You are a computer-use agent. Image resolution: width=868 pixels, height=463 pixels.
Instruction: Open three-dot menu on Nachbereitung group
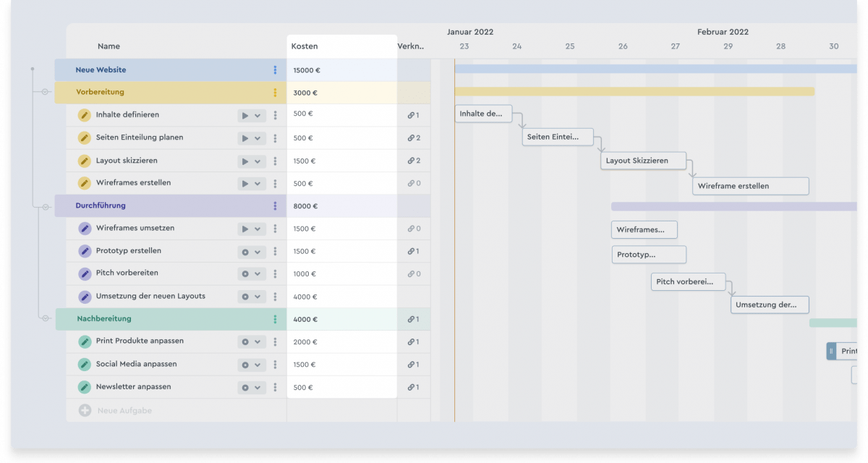pyautogui.click(x=275, y=319)
